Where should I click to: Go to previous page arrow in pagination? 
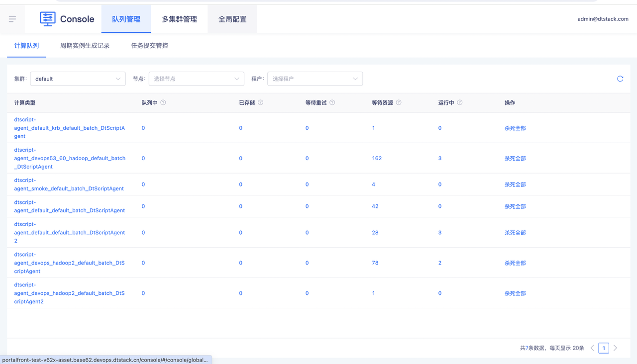[x=592, y=348]
